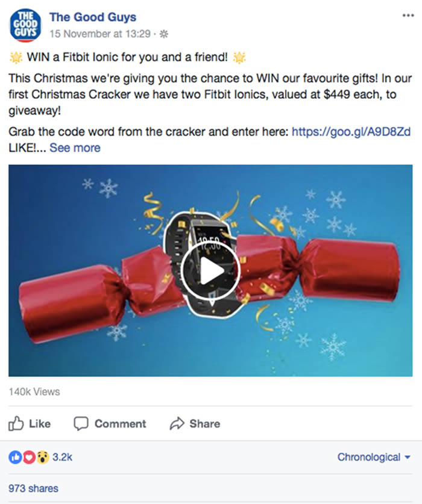Click the red Love heart reaction icon
This screenshot has height=504, width=422.
coord(29,457)
